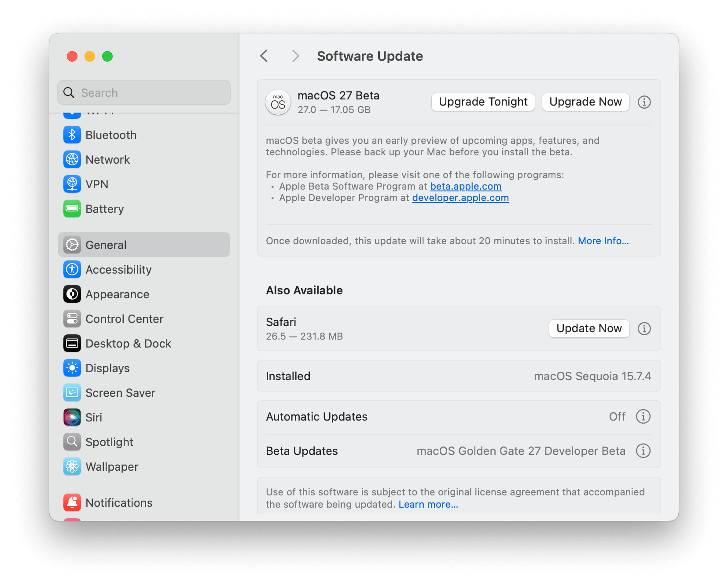The image size is (728, 586).
Task: Go forward with the right chevron
Action: tap(295, 56)
